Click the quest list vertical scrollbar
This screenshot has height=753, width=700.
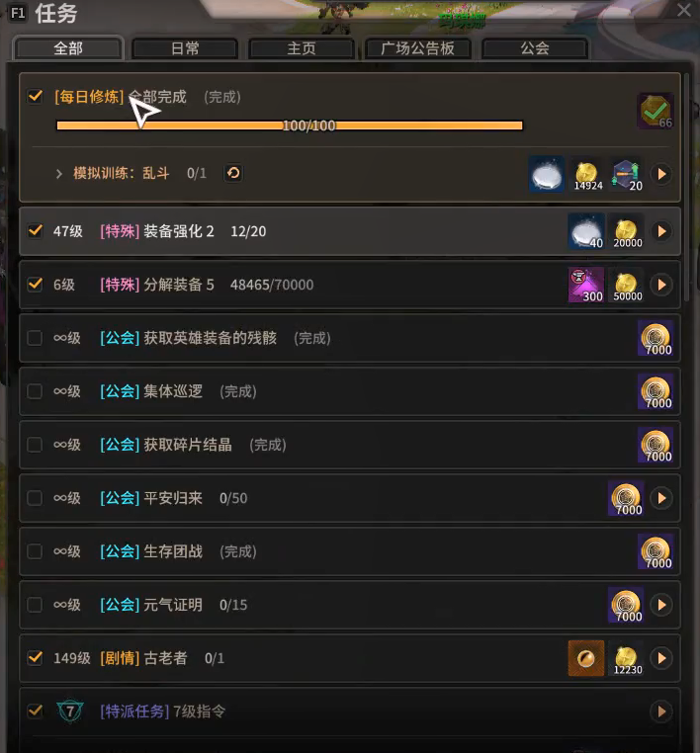[x=687, y=188]
